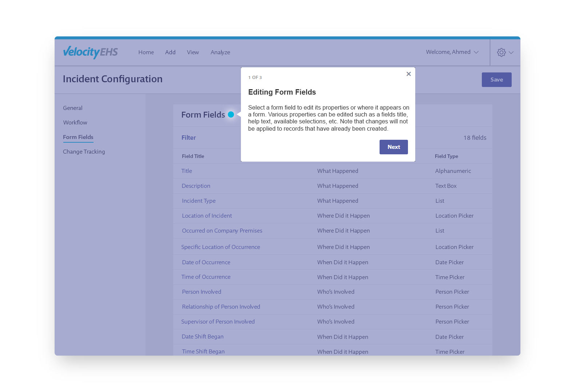Open the Analyze menu
This screenshot has width=575, height=392.
pyautogui.click(x=220, y=52)
